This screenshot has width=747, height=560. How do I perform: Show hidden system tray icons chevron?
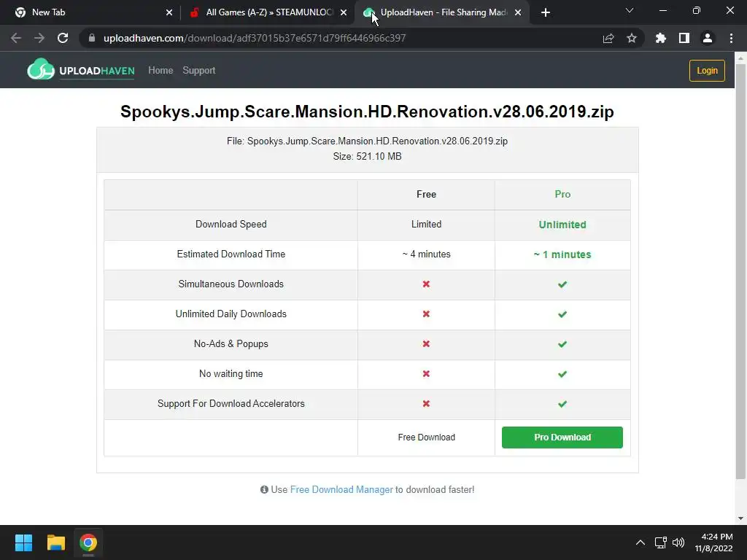coord(640,542)
